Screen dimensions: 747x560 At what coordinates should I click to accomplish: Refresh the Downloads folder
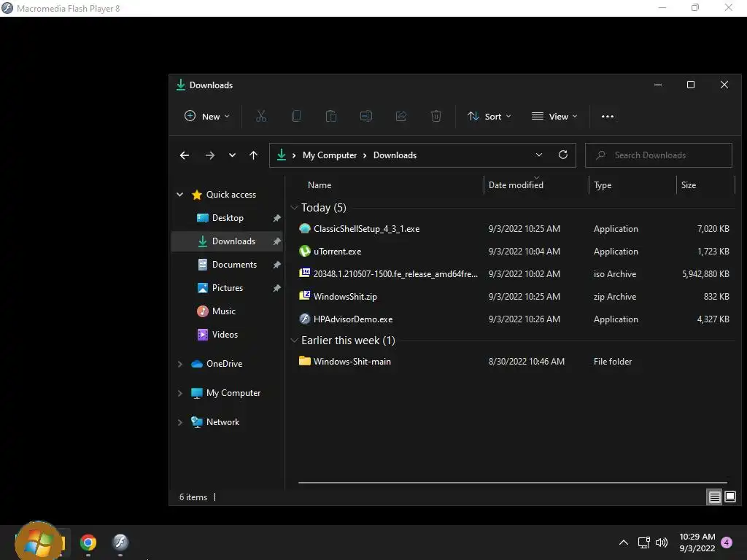[x=563, y=155]
